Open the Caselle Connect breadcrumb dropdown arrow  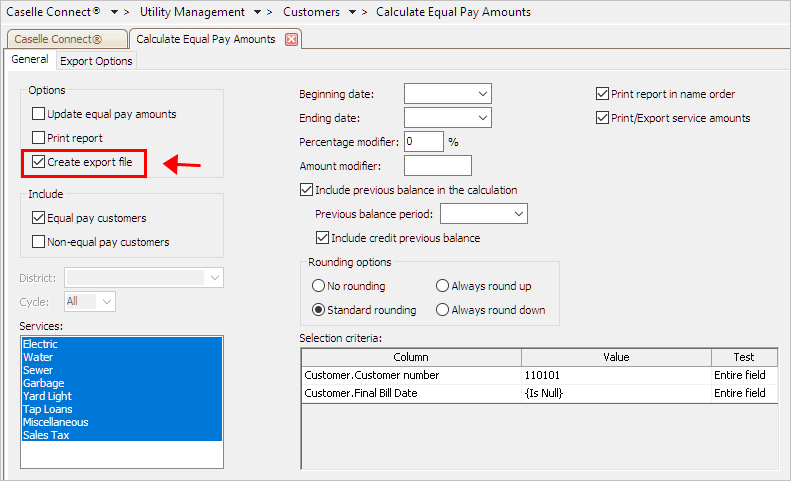pyautogui.click(x=115, y=12)
